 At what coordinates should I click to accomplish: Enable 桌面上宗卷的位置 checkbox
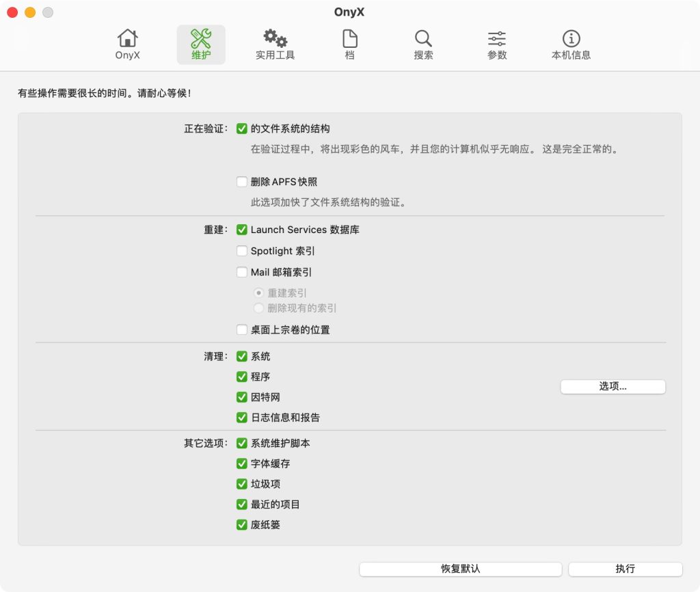pyautogui.click(x=241, y=329)
